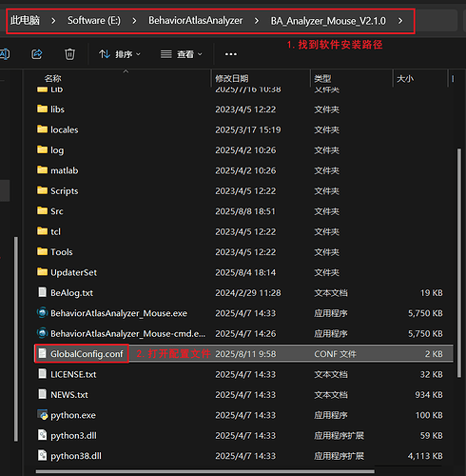Go to 此电脑 in the breadcrumb
466x476 pixels.
click(25, 21)
